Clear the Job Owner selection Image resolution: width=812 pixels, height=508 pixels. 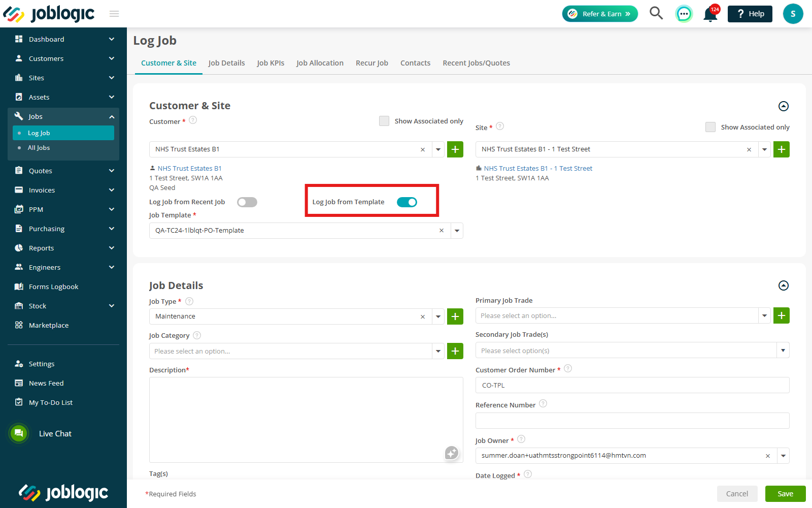point(768,456)
